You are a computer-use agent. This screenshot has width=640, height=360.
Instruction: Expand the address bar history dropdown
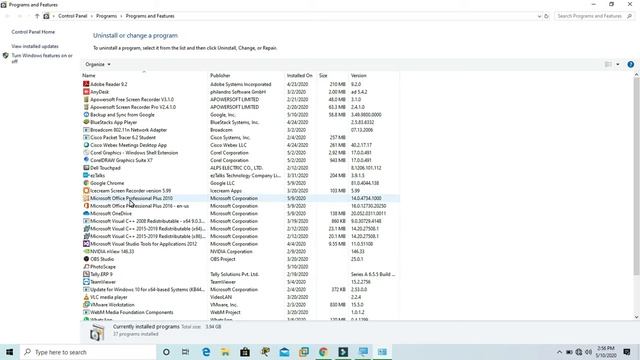[x=540, y=16]
